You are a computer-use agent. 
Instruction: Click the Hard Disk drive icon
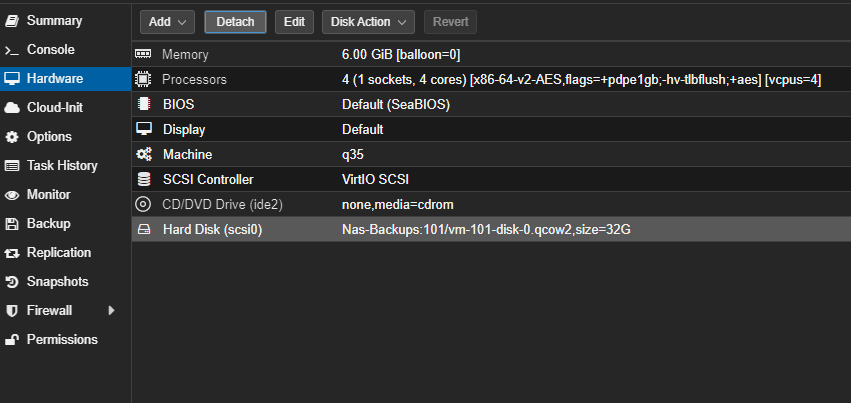click(143, 230)
